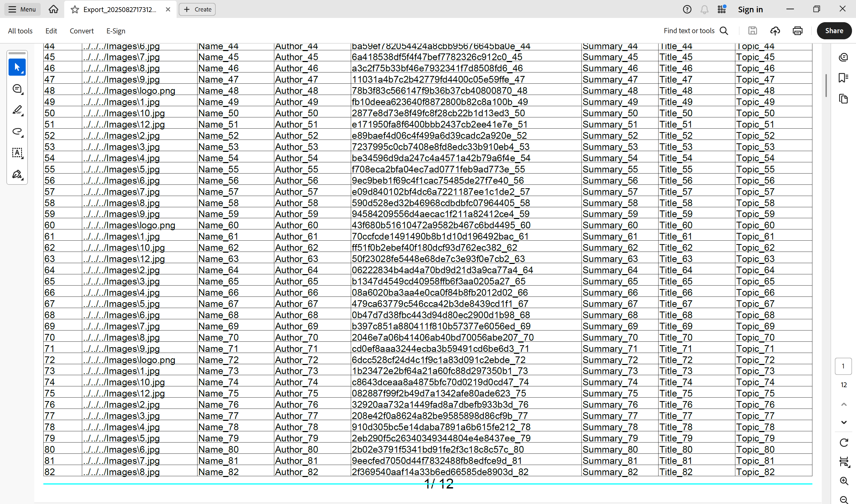The width and height of the screenshot is (856, 504).
Task: Go to the previous page arrow
Action: click(x=843, y=404)
